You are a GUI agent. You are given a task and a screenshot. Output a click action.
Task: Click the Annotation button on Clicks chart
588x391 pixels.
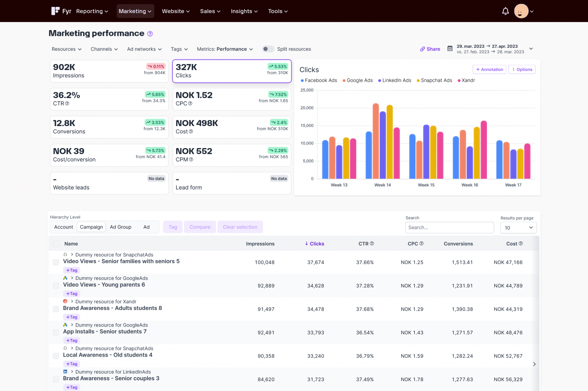(489, 69)
